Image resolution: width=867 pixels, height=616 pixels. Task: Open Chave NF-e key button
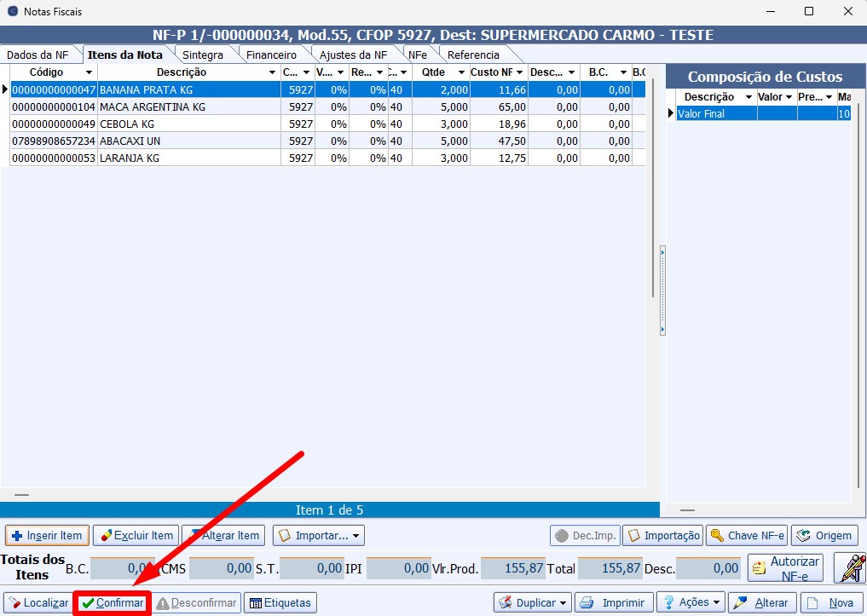pyautogui.click(x=747, y=536)
